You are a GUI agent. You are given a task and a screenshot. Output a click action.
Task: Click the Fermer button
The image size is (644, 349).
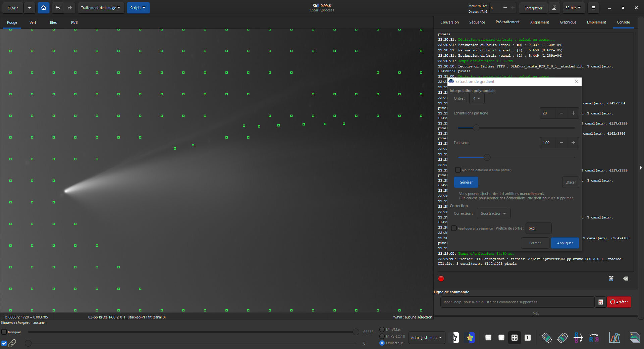[x=535, y=243]
